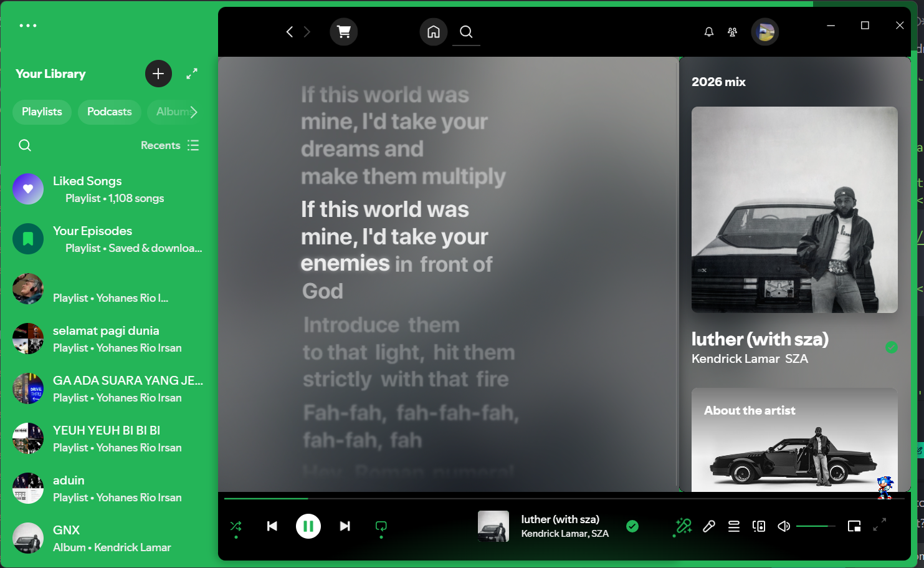Open the lyrics microphone icon

pyautogui.click(x=709, y=526)
